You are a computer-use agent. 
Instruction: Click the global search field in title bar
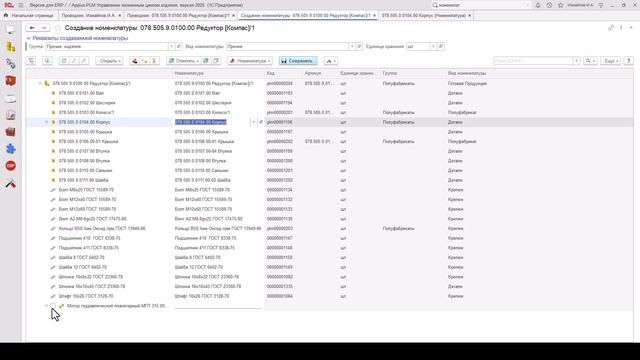point(482,5)
